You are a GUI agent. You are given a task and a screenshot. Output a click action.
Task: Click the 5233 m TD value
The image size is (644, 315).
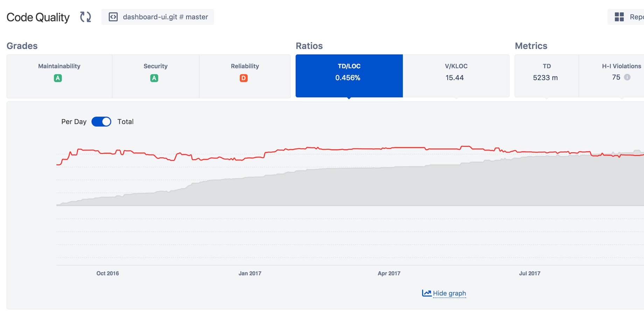click(545, 78)
